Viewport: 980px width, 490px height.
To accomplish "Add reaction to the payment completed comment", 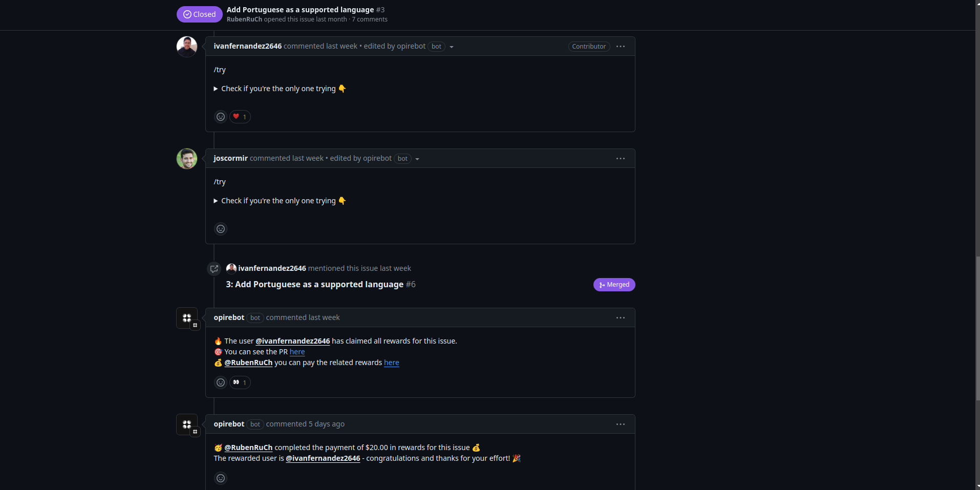I will point(221,478).
